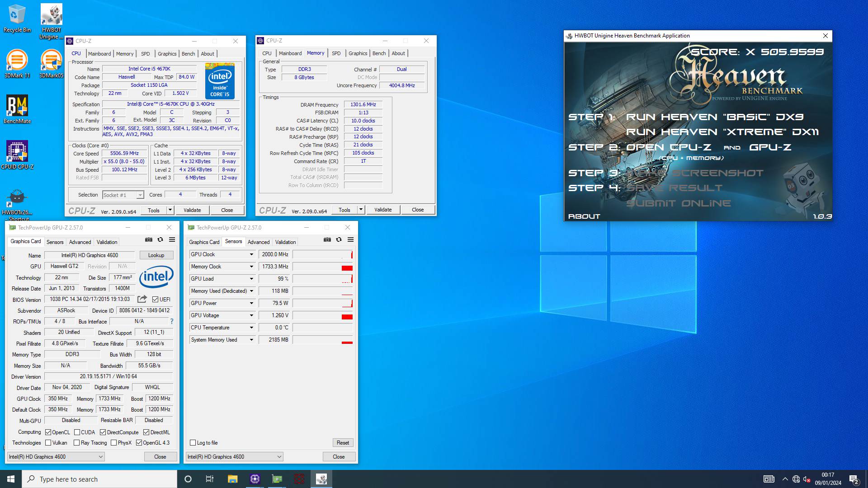Click the refresh icon in GPU-Z Graphics Card window
This screenshot has width=868, height=488.
[160, 239]
